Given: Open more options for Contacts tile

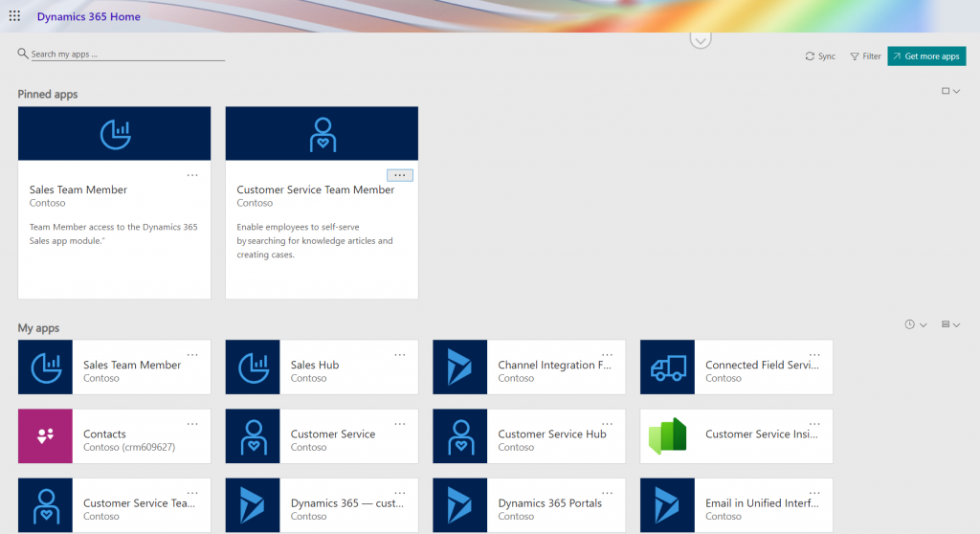Looking at the screenshot, I should (192, 424).
